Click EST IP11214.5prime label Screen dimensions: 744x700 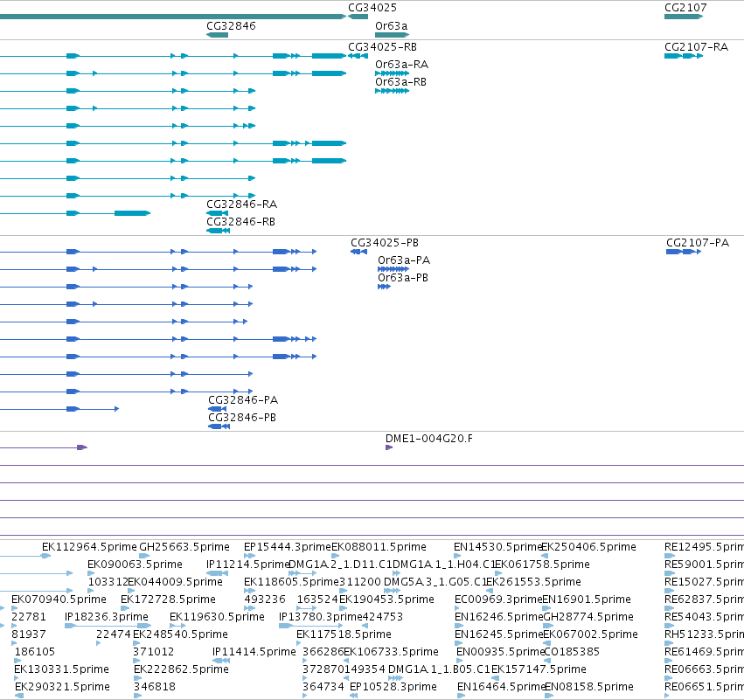pyautogui.click(x=247, y=565)
